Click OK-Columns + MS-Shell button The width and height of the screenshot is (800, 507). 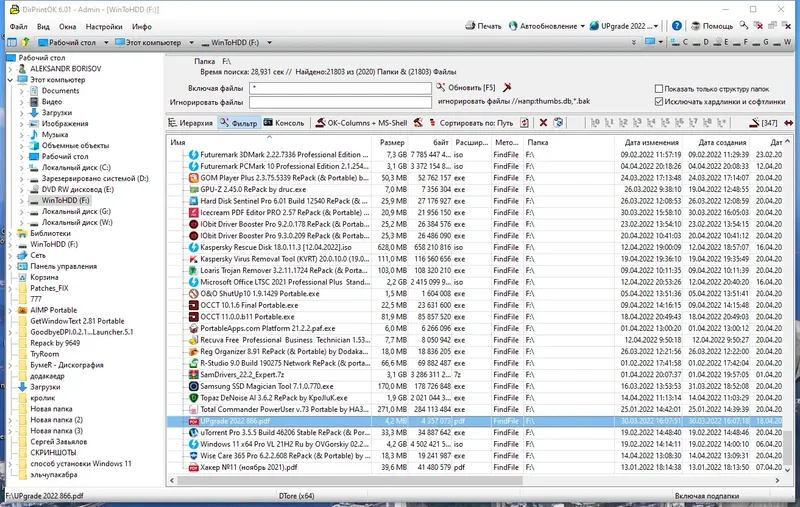[361, 122]
